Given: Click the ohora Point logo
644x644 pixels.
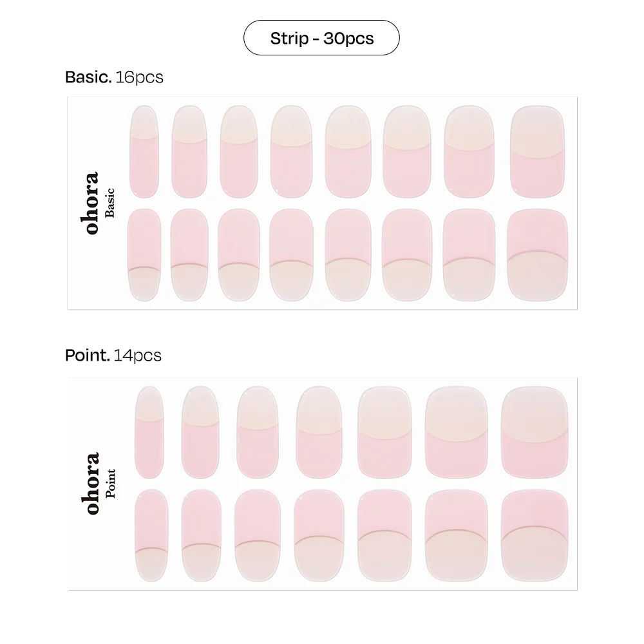Looking at the screenshot, I should (x=99, y=483).
